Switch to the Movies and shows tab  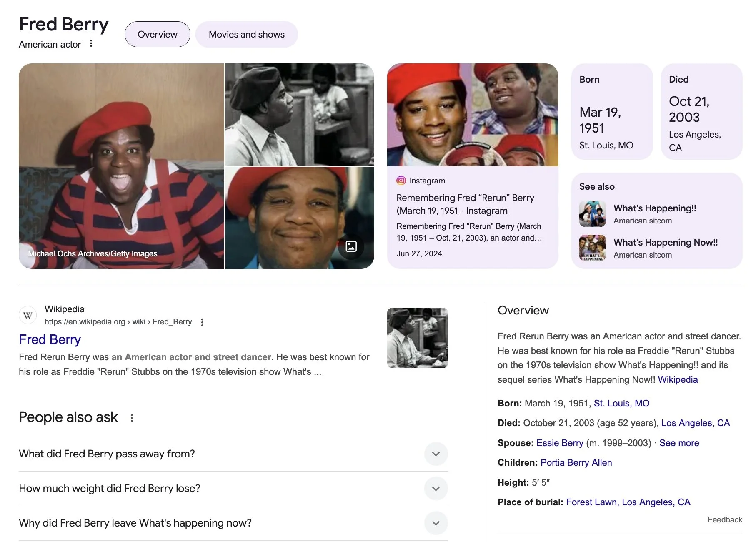[x=247, y=34]
